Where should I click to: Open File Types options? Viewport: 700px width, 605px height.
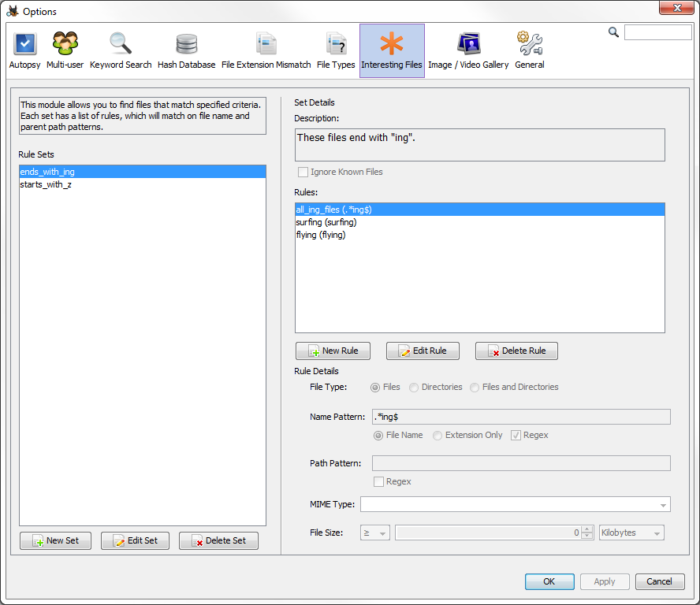(x=336, y=51)
